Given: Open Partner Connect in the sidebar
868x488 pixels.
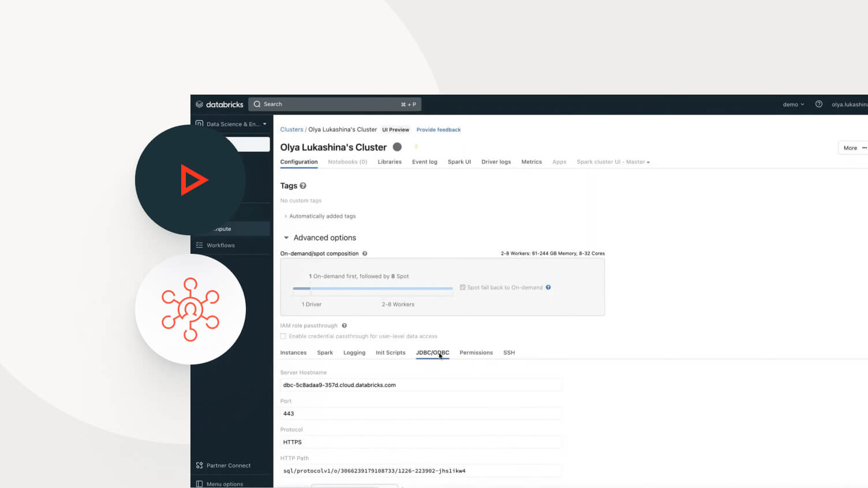Looking at the screenshot, I should [x=229, y=466].
